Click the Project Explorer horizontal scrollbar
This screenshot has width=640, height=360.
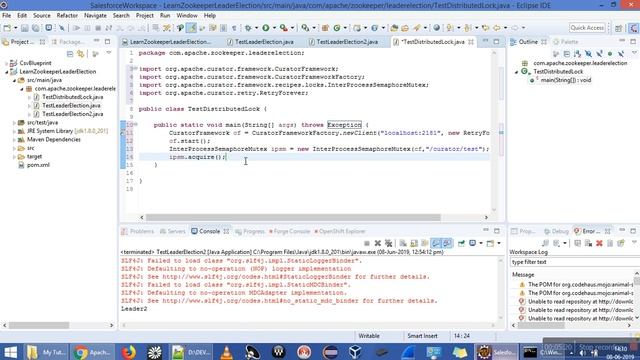tap(39, 325)
